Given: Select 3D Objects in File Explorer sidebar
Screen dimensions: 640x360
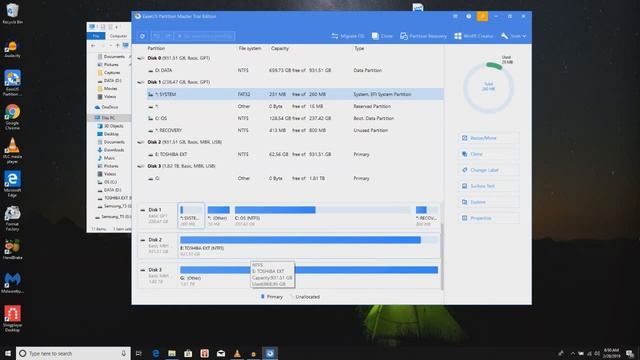Looking at the screenshot, I should pos(111,126).
